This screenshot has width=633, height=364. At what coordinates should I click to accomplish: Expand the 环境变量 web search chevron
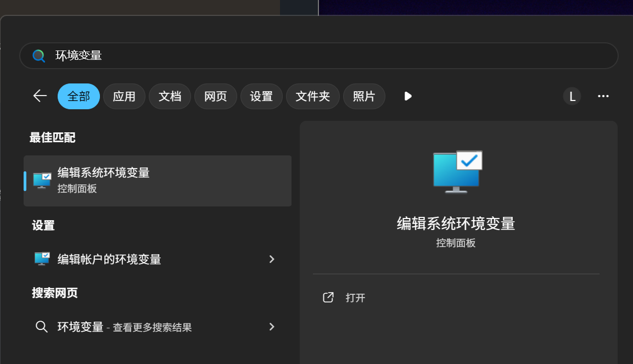click(x=272, y=327)
